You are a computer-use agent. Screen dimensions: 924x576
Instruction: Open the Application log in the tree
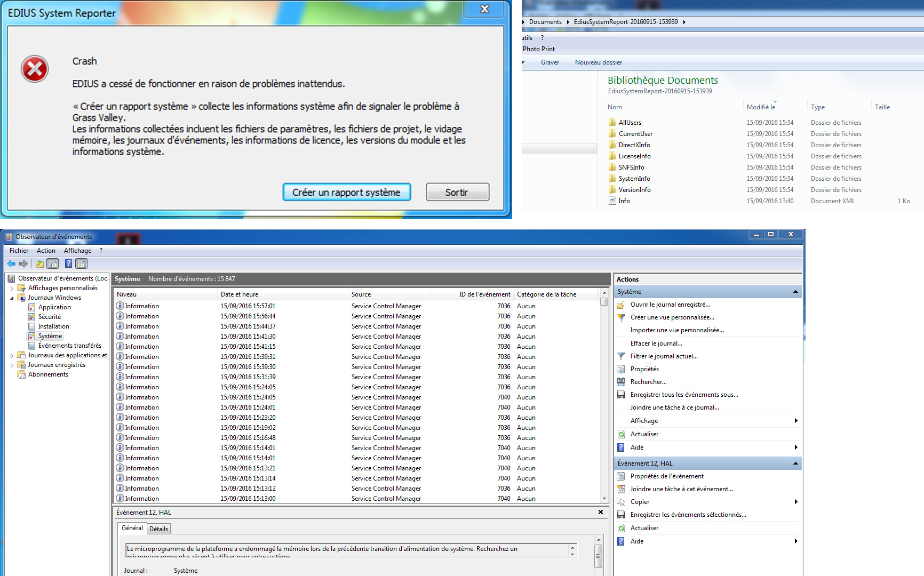pos(54,307)
